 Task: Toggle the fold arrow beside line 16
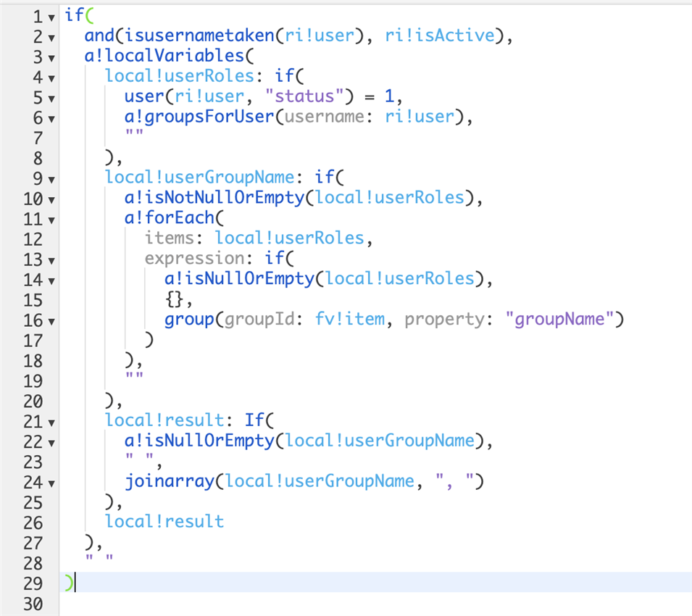tap(49, 321)
